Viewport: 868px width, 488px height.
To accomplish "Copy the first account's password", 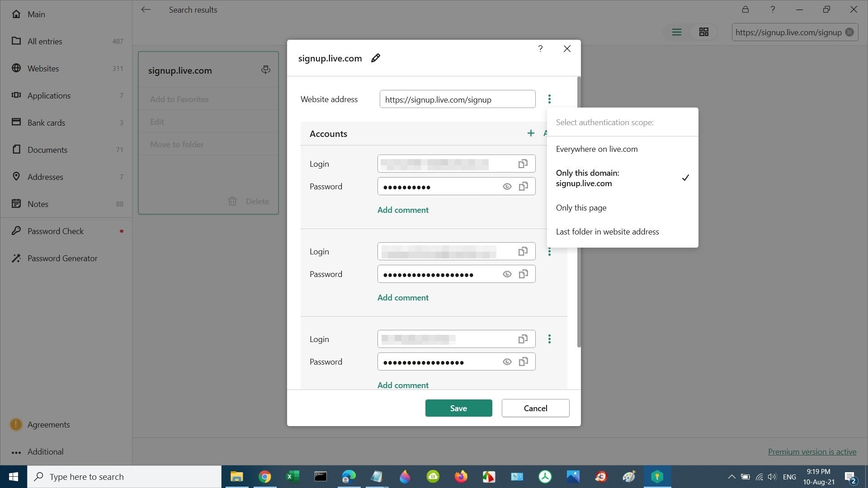I will (x=523, y=186).
